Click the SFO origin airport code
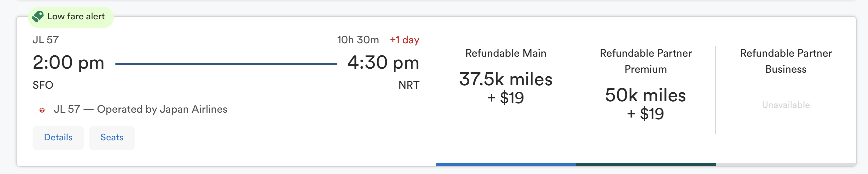Viewport: 868px width, 174px height. click(43, 85)
